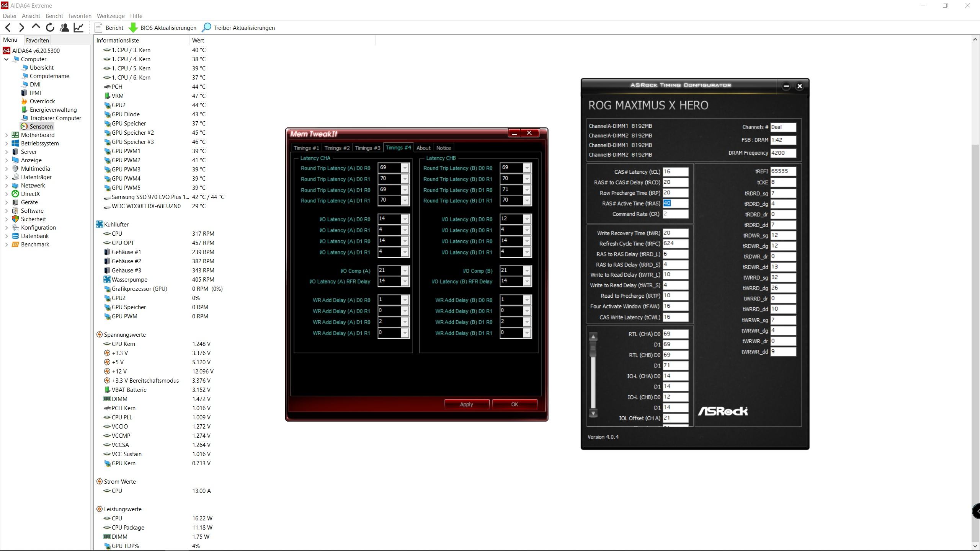
Task: Select the Samsung SSD 970 EVO Plus row
Action: click(164, 197)
